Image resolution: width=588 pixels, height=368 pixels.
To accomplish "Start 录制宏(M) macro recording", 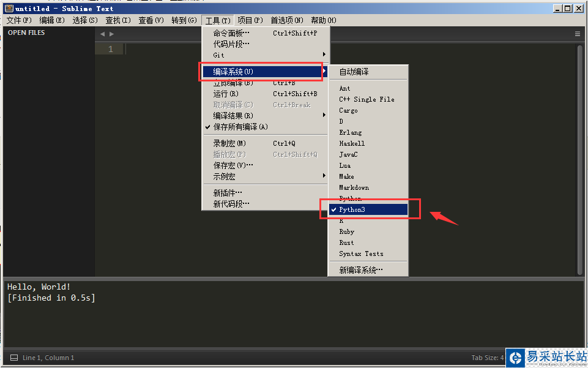I will tap(266, 143).
